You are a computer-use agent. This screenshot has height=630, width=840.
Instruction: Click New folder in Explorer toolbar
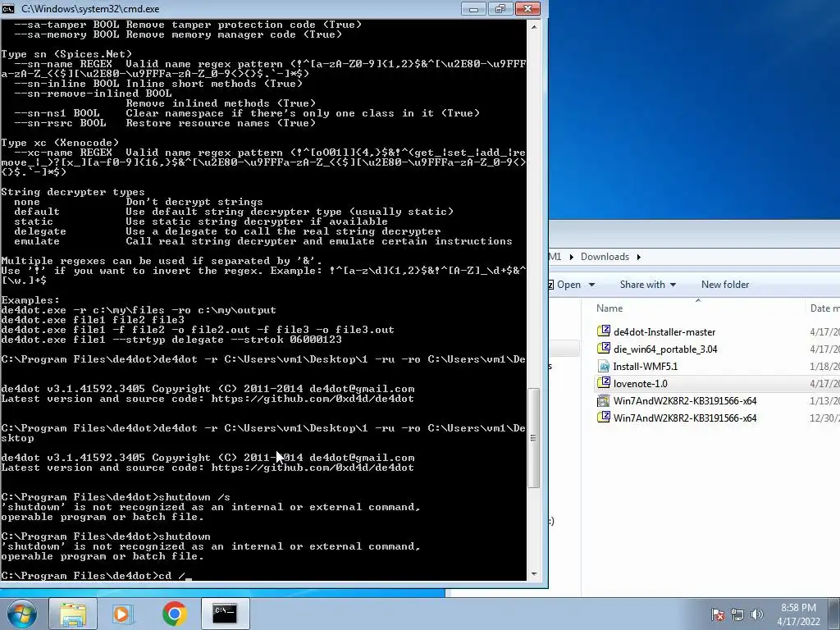click(x=725, y=285)
